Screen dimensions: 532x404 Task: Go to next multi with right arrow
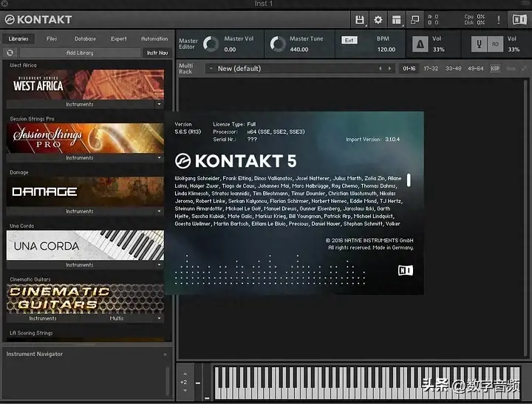(389, 69)
